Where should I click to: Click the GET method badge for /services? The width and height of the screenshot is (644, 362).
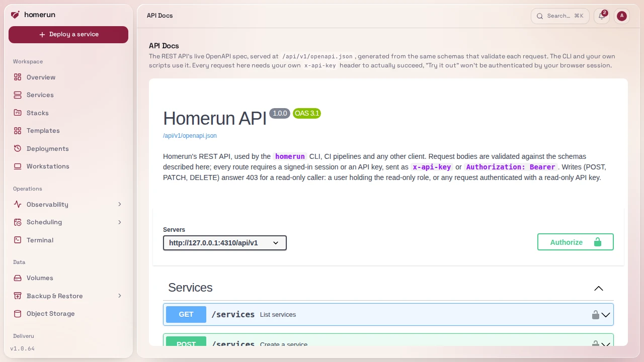[186, 314]
